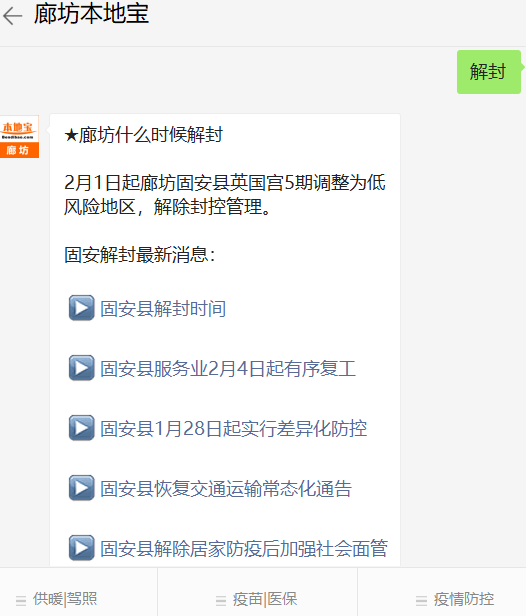This screenshot has height=616, width=526.
Task: Tap play icon beside 固安县恢复交通运输常态化通告
Action: click(81, 488)
